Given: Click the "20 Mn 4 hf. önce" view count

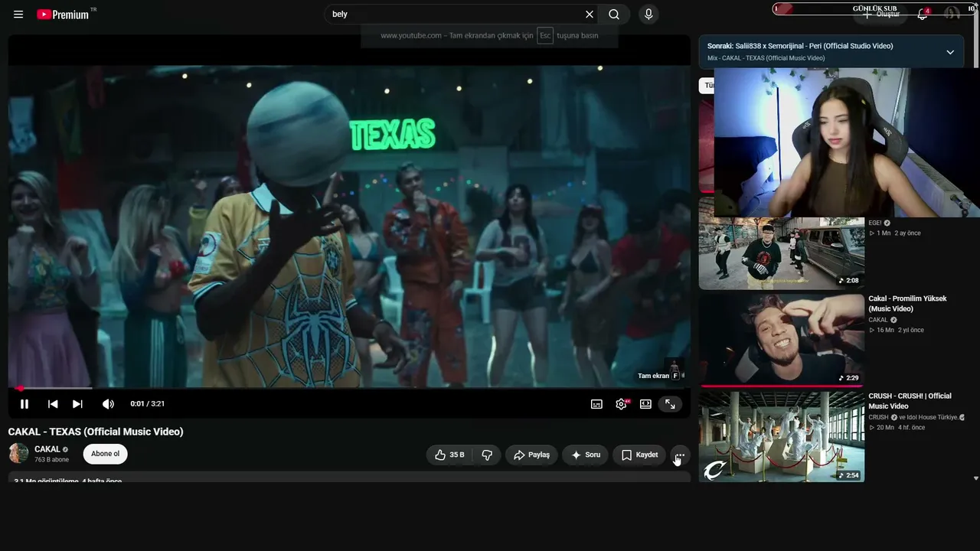Looking at the screenshot, I should (897, 428).
